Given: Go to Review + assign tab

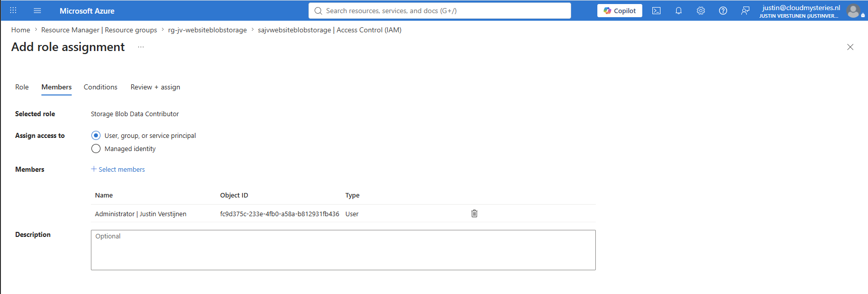Looking at the screenshot, I should 156,87.
